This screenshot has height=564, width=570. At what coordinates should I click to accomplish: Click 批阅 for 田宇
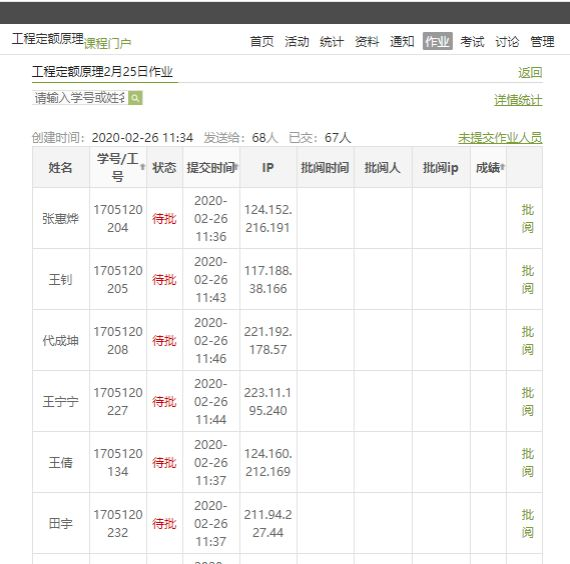pos(527,524)
